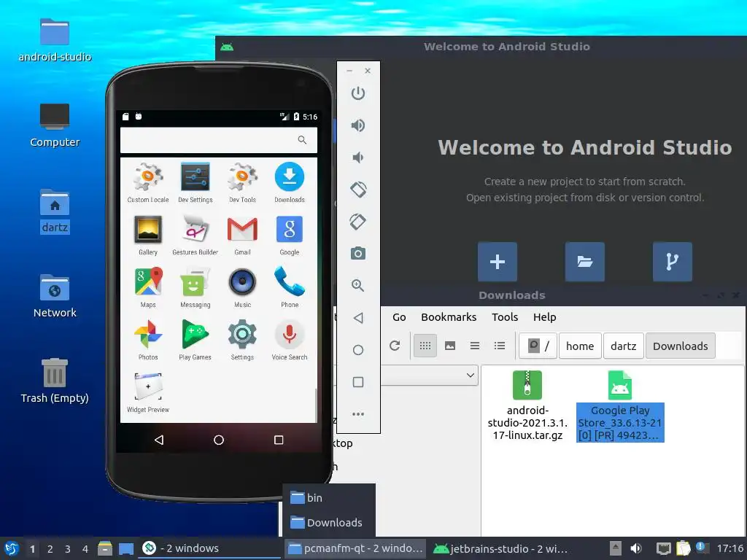Click emulator toolbar Home circle

pyautogui.click(x=358, y=350)
